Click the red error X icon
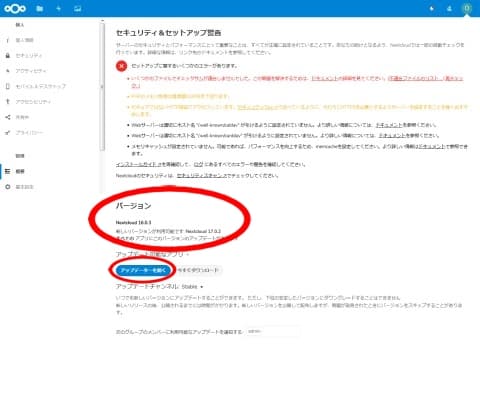 (121, 66)
